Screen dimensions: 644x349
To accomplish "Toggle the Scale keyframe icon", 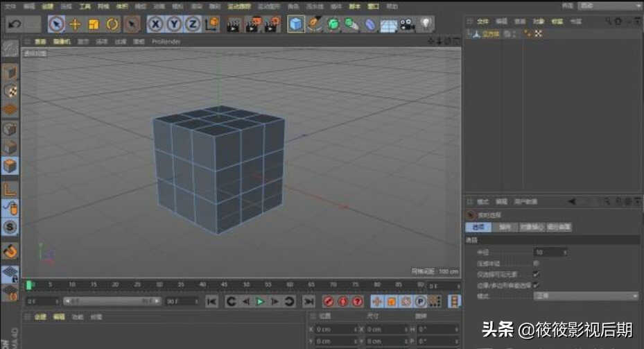I will tap(392, 302).
